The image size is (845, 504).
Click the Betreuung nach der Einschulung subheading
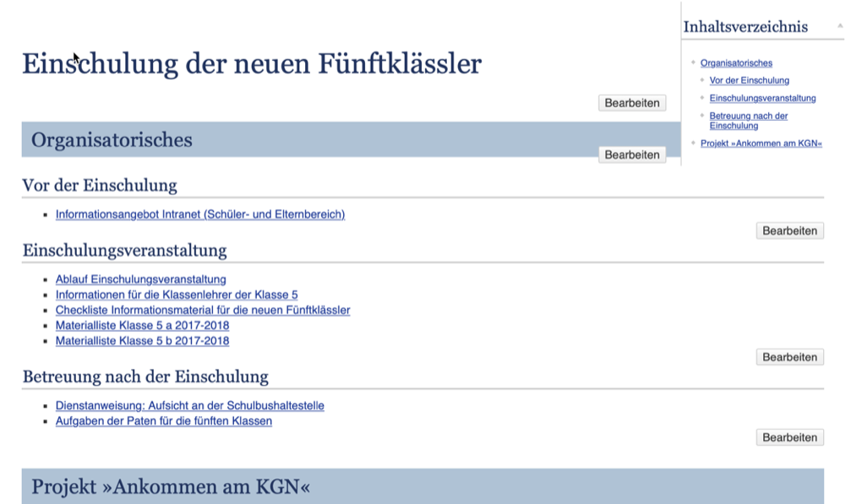click(145, 377)
